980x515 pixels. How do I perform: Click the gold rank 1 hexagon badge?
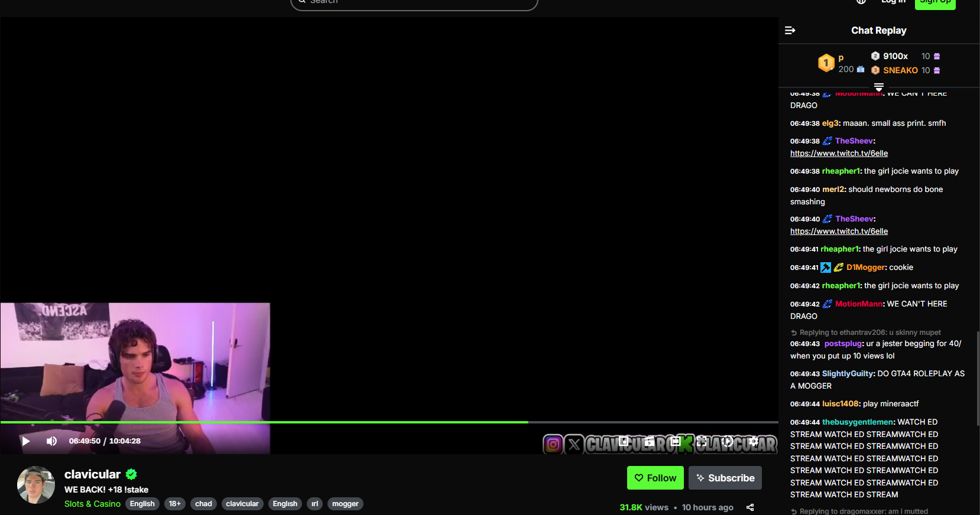pyautogui.click(x=826, y=63)
